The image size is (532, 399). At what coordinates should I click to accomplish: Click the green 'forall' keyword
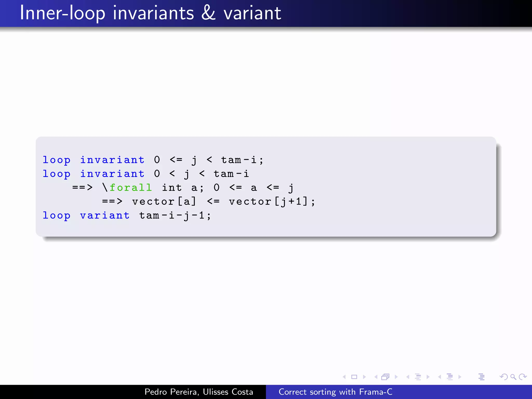coord(130,188)
